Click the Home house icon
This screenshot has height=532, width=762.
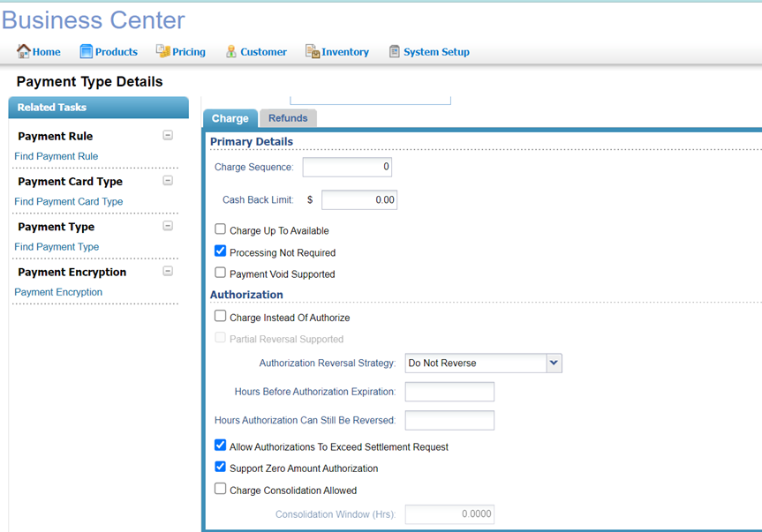(24, 51)
